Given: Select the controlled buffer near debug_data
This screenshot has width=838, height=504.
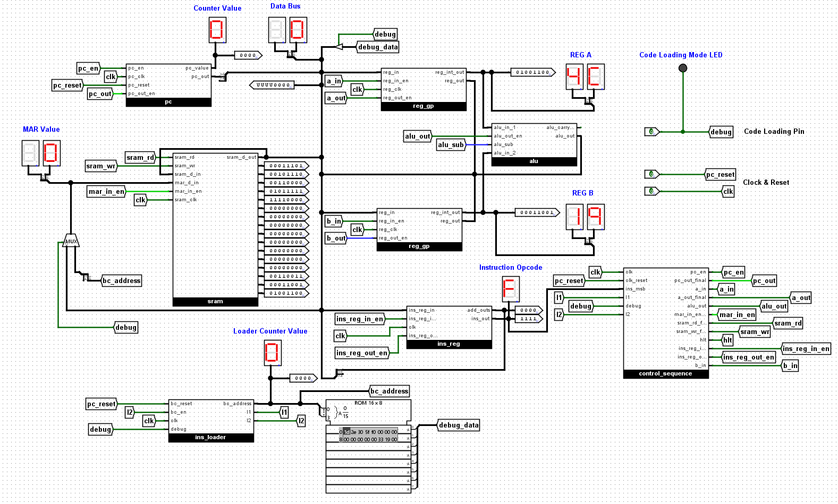Looking at the screenshot, I should click(x=338, y=47).
